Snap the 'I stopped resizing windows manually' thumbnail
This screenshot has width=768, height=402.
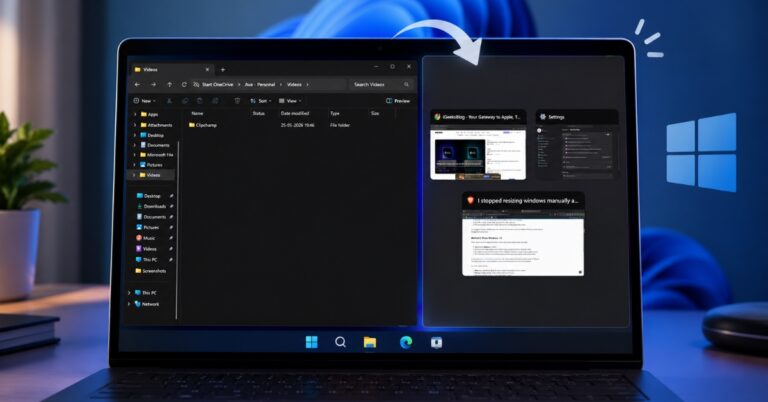[523, 234]
